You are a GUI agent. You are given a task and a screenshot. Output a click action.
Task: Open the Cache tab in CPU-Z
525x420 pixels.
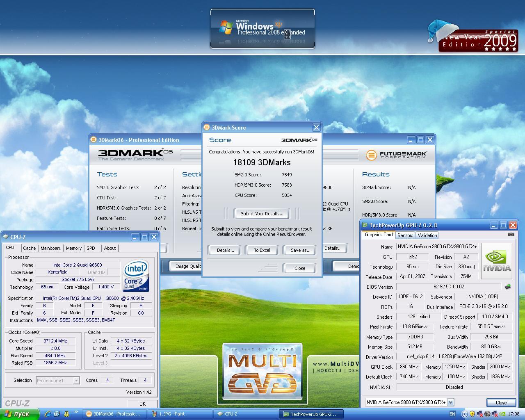click(29, 248)
